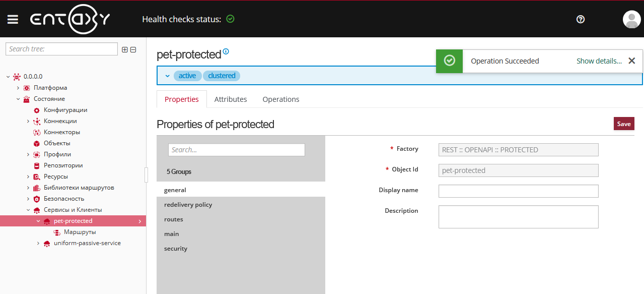Image resolution: width=644 pixels, height=294 pixels.
Task: Click the user profile avatar
Action: (x=631, y=19)
